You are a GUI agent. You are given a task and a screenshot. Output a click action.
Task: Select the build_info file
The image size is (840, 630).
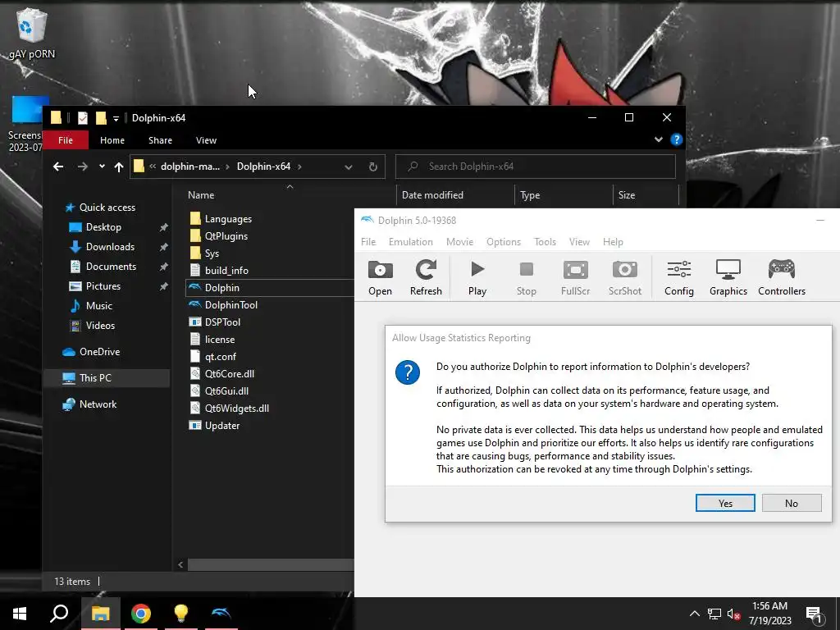pos(219,270)
